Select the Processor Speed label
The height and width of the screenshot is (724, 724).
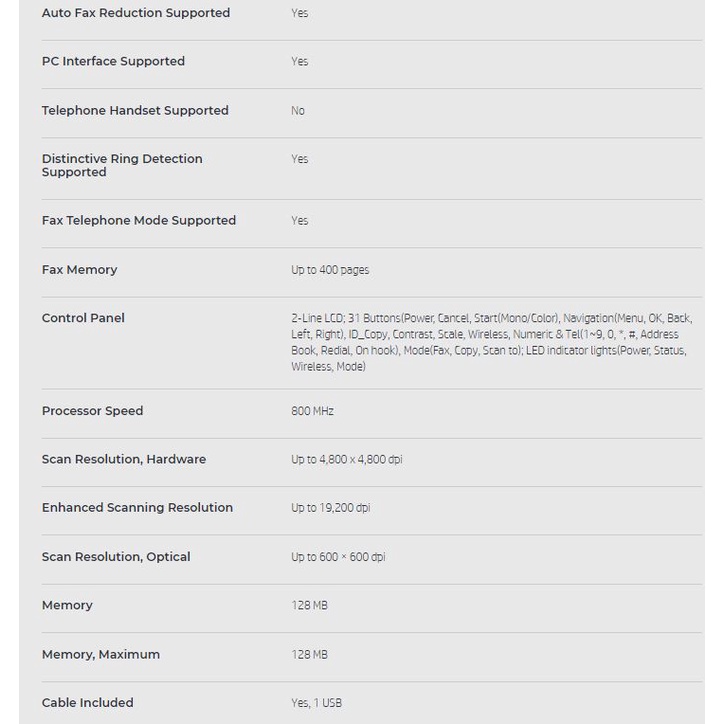(92, 411)
